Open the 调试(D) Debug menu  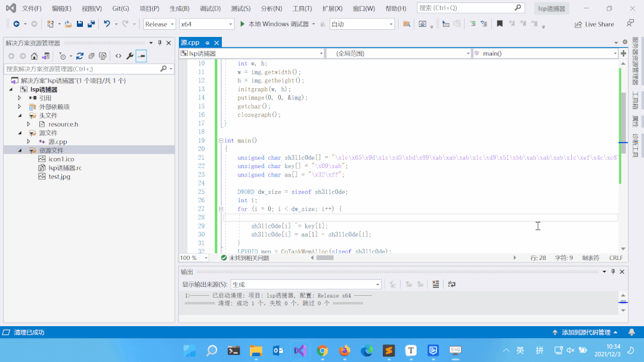click(210, 8)
